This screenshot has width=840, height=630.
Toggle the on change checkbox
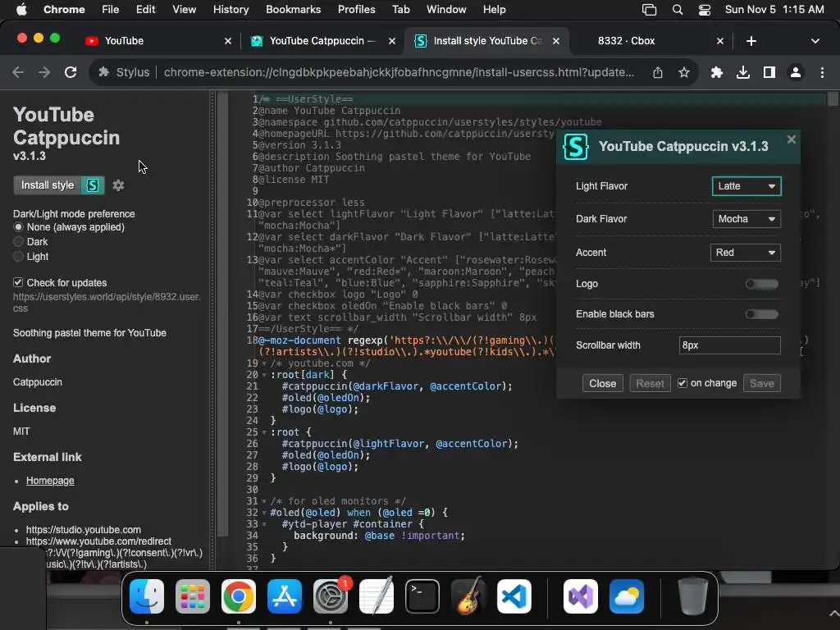point(682,383)
